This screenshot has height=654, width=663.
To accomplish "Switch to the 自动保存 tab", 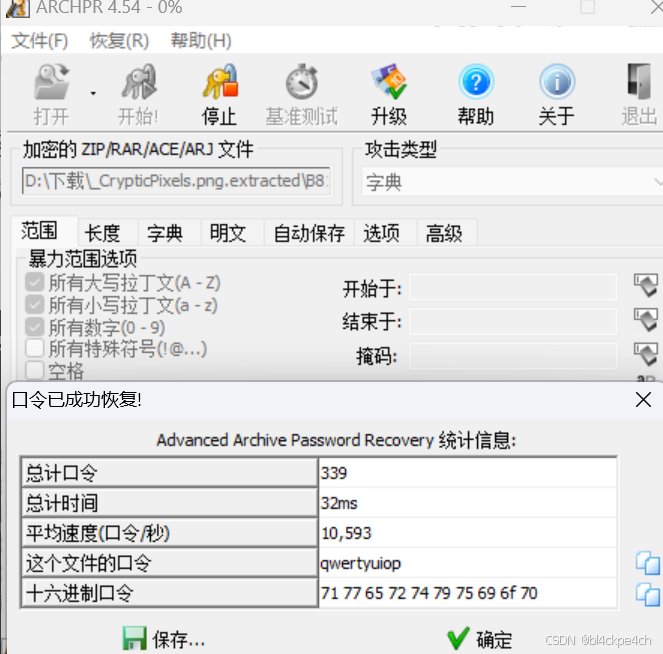I will [309, 233].
